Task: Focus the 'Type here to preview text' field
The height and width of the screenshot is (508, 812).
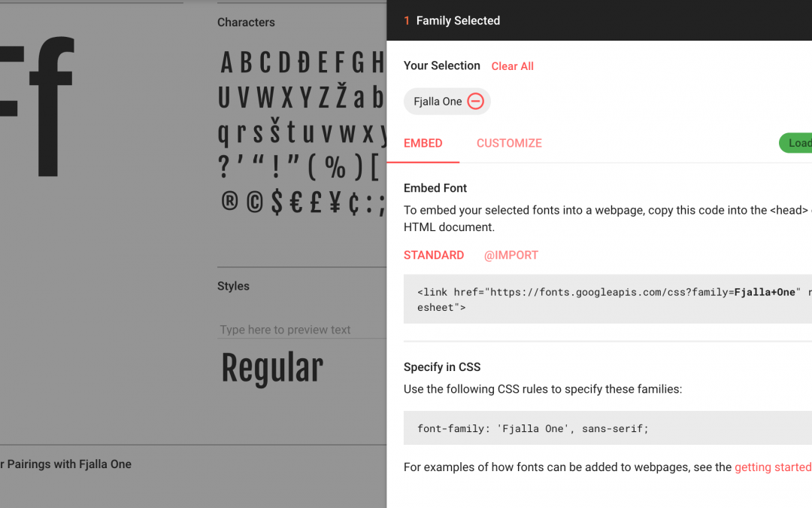Action: pyautogui.click(x=301, y=330)
